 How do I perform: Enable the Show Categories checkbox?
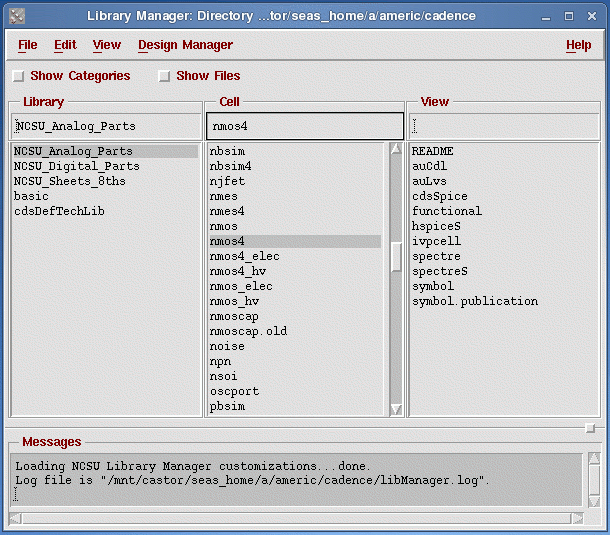(x=18, y=76)
